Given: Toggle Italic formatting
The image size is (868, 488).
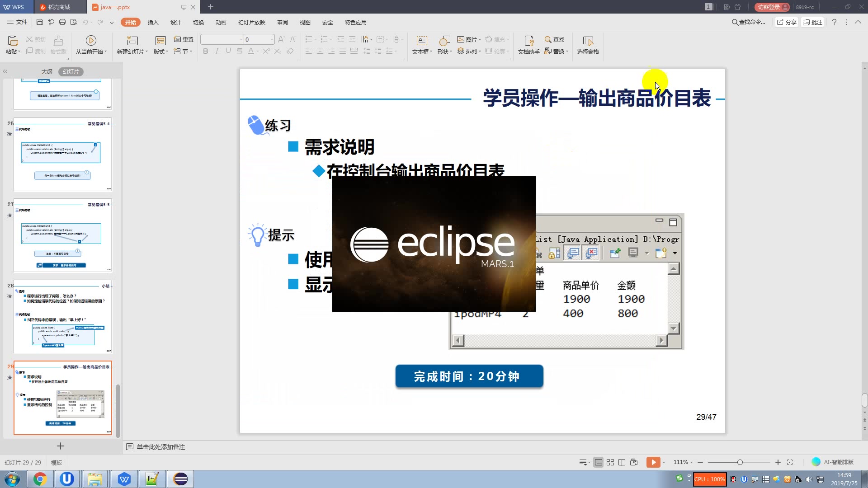Looking at the screenshot, I should (217, 51).
